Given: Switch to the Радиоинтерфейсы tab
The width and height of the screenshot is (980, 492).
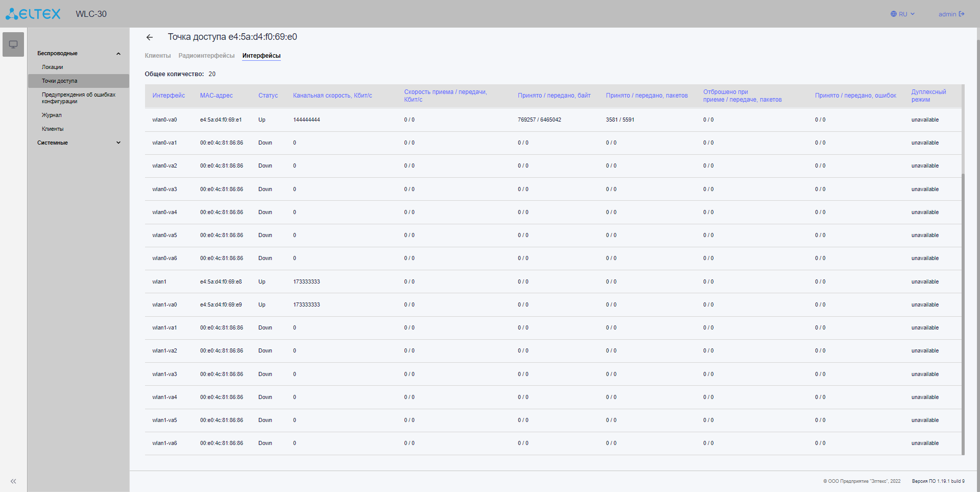Looking at the screenshot, I should pos(206,56).
